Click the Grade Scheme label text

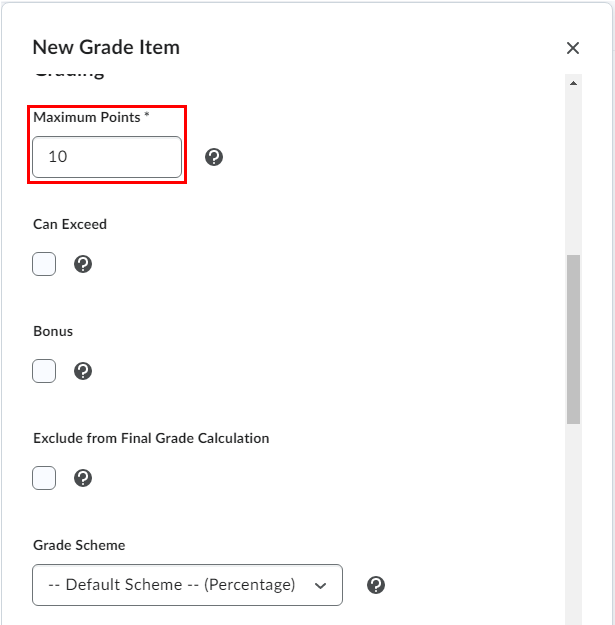point(79,545)
